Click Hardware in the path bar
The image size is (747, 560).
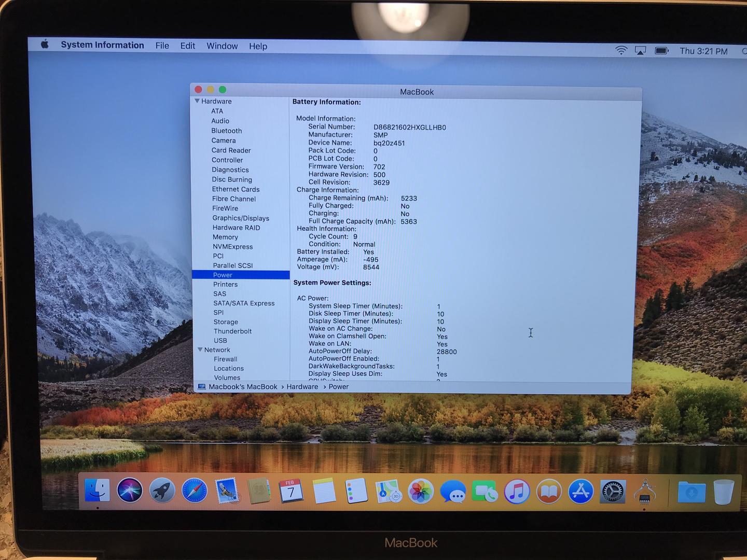[302, 387]
